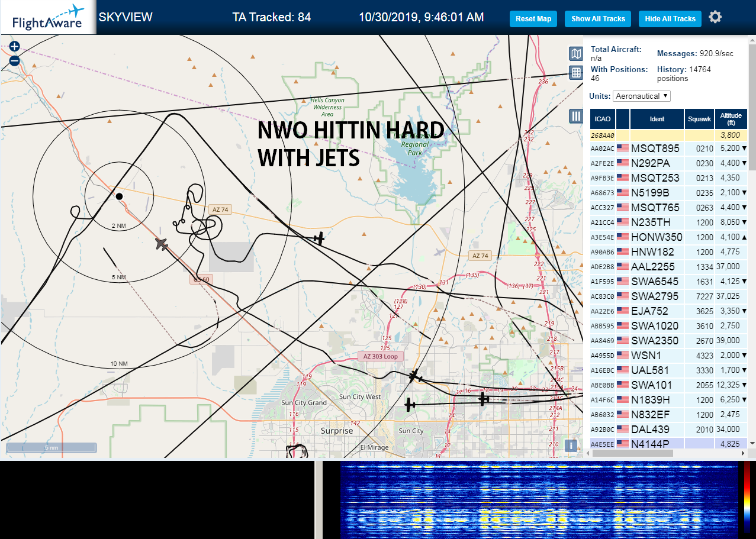Screen dimensions: 756x539
Task: Open the map layer switcher icon
Action: 575,54
